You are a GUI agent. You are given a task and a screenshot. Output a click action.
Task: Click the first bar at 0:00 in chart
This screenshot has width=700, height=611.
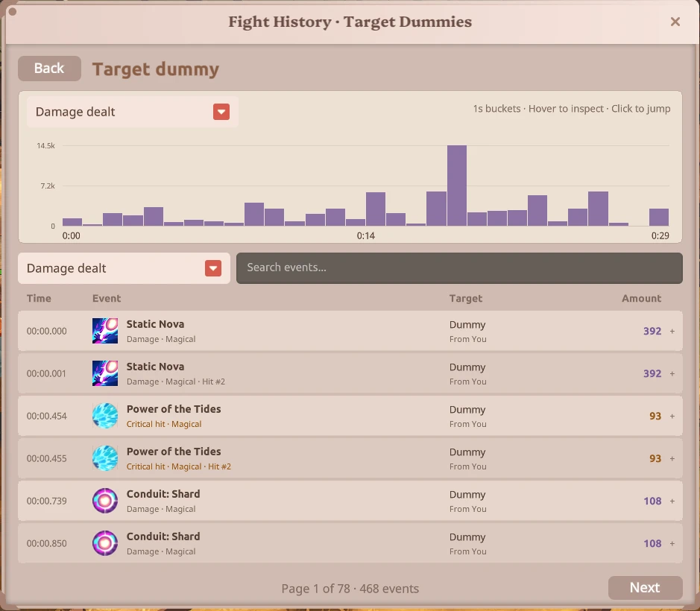pos(72,222)
